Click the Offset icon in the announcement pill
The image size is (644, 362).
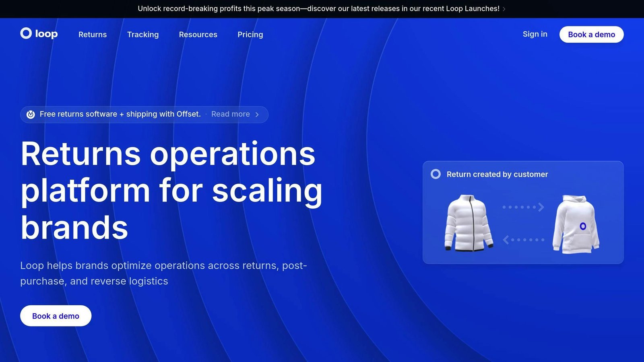pos(31,115)
